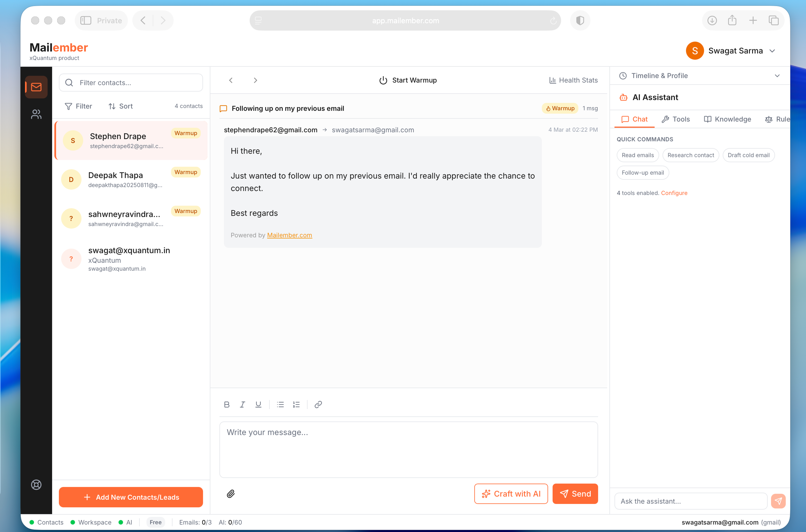Click the Filter contacts search field
The height and width of the screenshot is (532, 806).
(x=131, y=83)
